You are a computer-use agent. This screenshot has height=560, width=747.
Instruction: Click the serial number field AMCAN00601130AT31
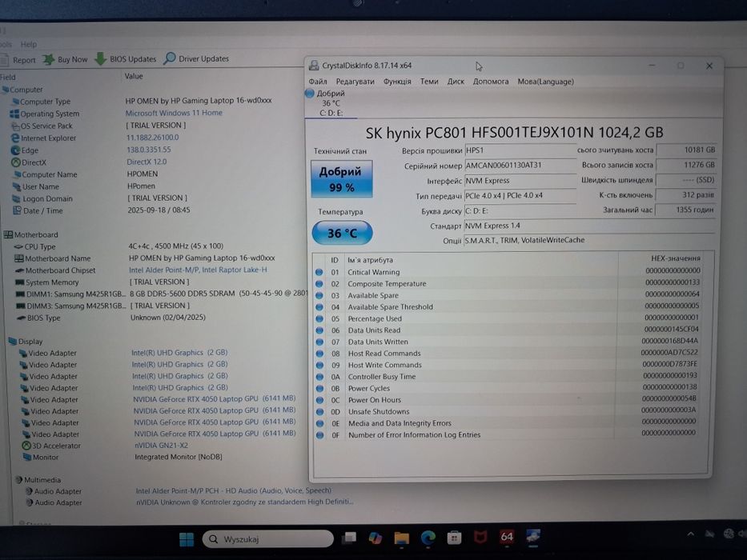point(520,166)
